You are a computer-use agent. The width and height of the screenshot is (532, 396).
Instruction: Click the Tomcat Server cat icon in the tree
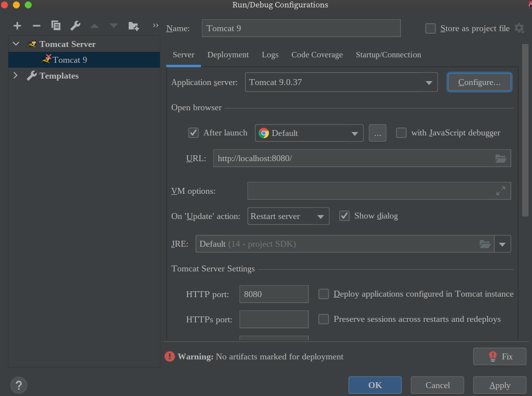click(32, 44)
